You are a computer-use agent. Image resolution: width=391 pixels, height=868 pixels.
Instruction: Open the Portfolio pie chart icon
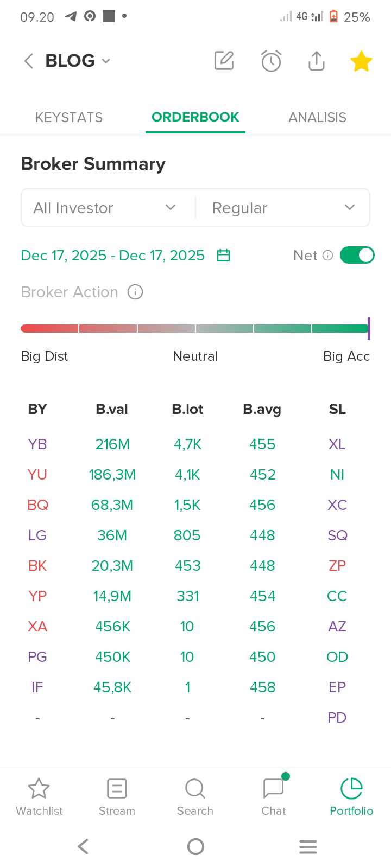(351, 789)
